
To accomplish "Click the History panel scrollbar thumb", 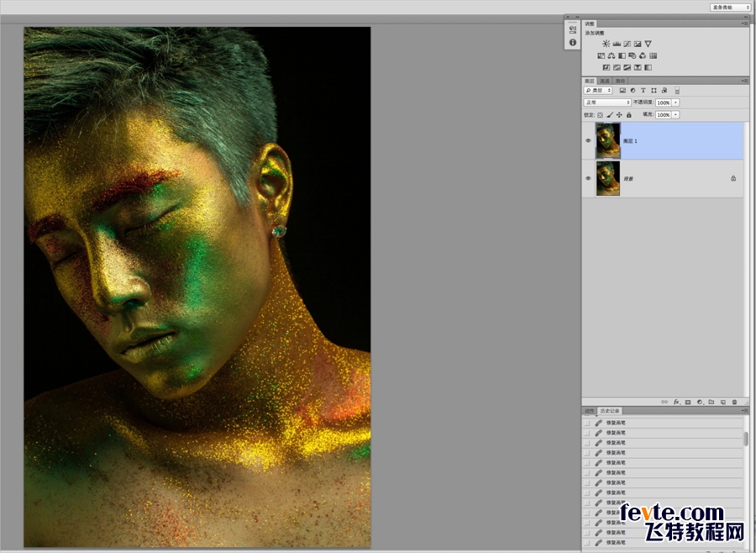I will pos(745,438).
